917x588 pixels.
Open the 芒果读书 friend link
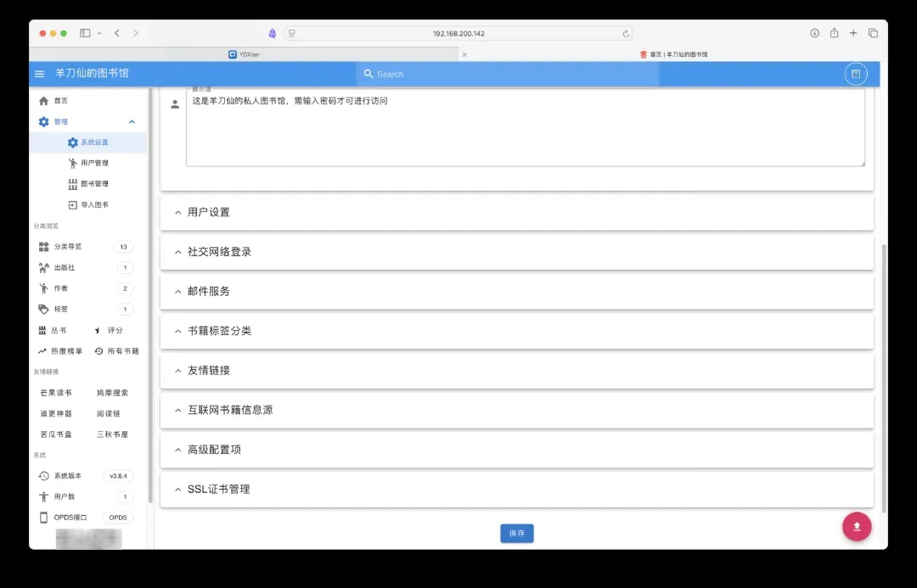[56, 393]
